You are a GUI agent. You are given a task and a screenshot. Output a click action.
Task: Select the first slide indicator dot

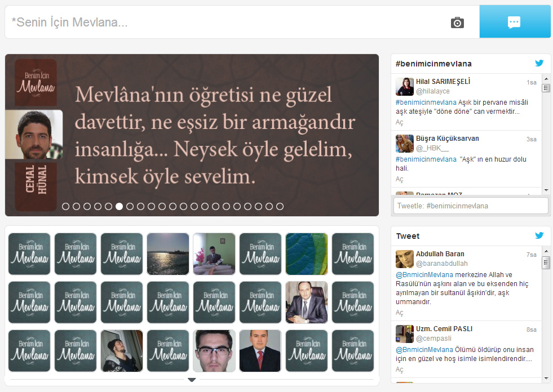click(65, 207)
